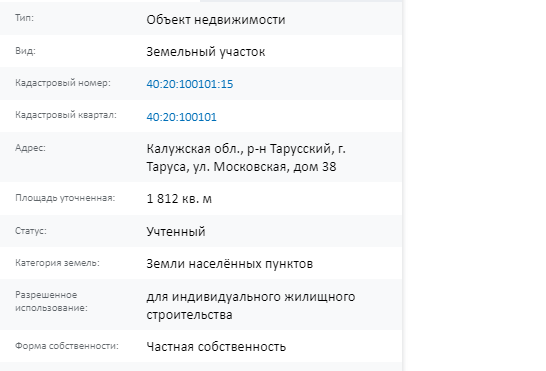Click the 'Вид:' label
This screenshot has width=546, height=371.
tap(25, 51)
